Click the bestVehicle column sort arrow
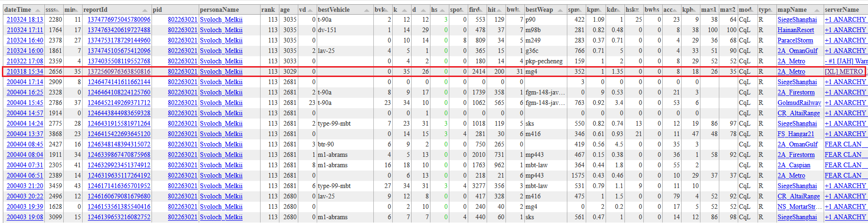 click(x=367, y=10)
